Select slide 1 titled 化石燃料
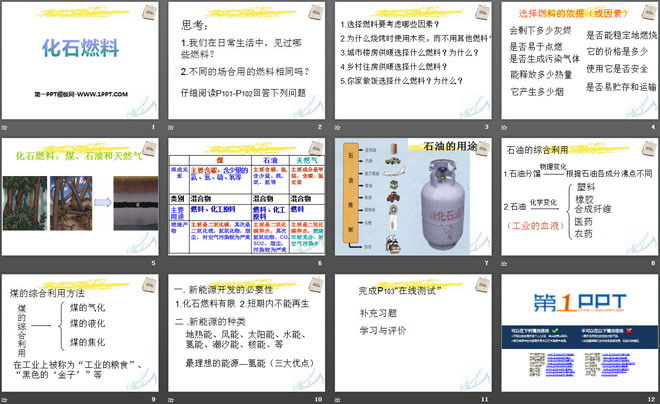 coord(80,60)
